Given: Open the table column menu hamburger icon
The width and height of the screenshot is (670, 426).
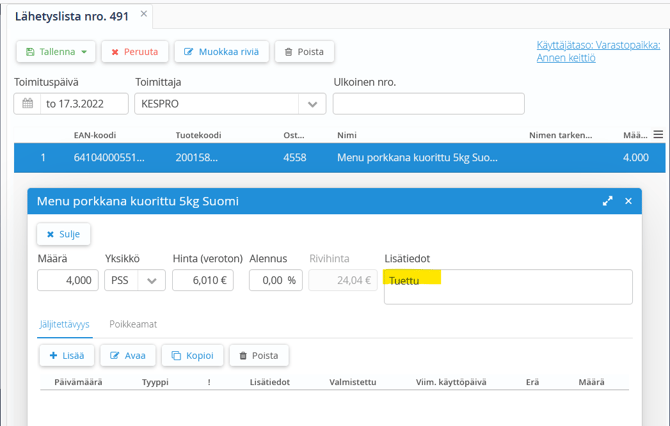Looking at the screenshot, I should [658, 135].
